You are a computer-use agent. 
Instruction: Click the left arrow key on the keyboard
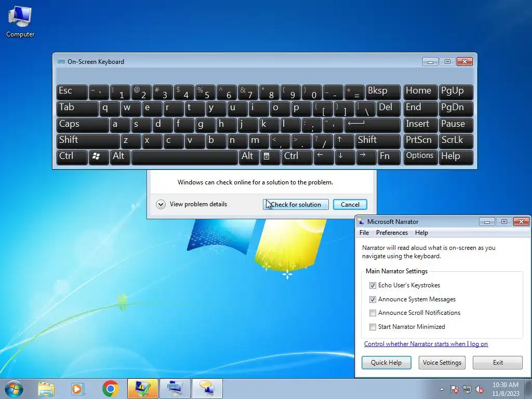coord(324,158)
